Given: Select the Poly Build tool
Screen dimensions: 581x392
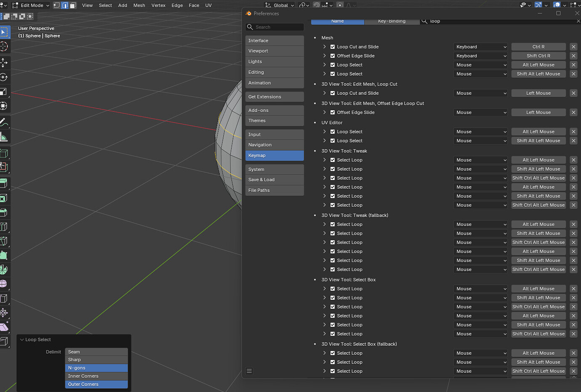Looking at the screenshot, I should [x=4, y=255].
